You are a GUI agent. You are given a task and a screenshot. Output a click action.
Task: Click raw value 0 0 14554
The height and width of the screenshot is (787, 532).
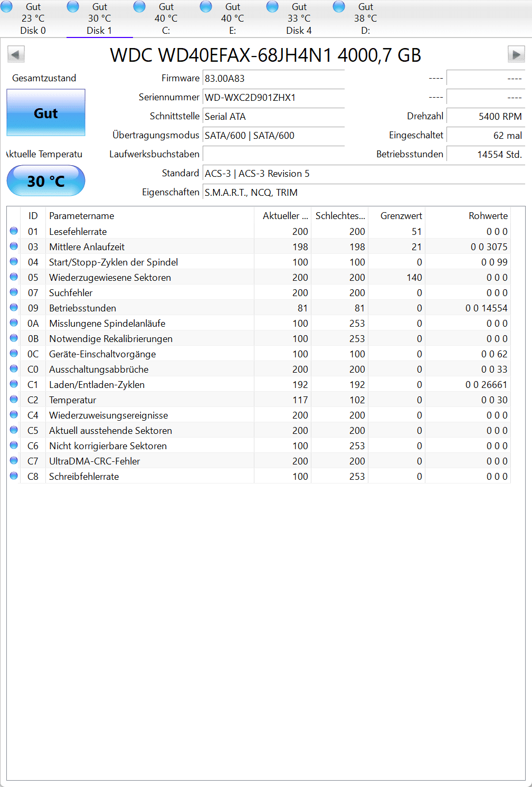coord(486,308)
